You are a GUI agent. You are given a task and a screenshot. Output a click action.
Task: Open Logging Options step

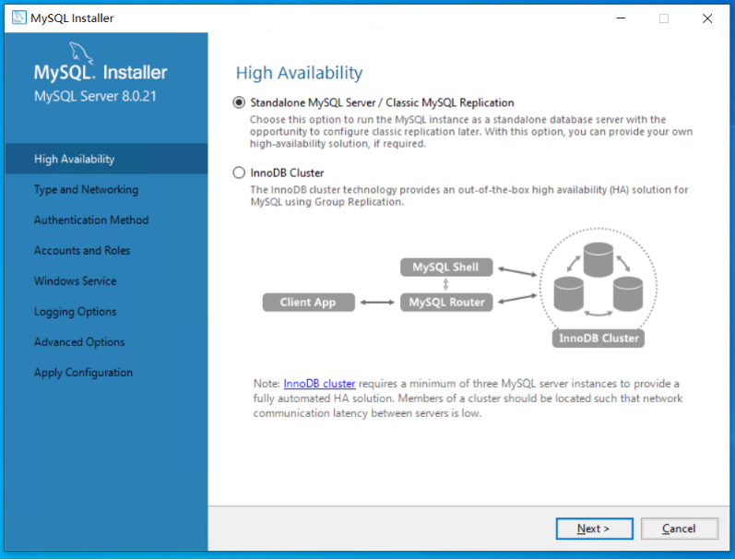click(75, 312)
